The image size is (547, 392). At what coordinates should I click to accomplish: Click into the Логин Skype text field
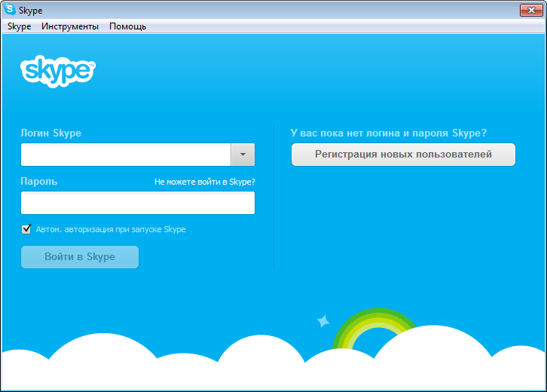(x=126, y=155)
